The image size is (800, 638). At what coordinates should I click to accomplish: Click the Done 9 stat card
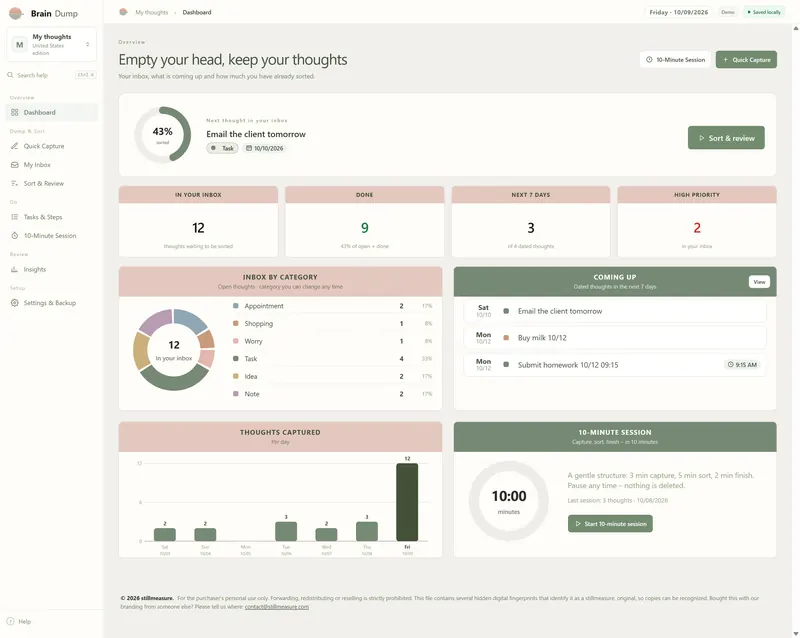click(364, 222)
